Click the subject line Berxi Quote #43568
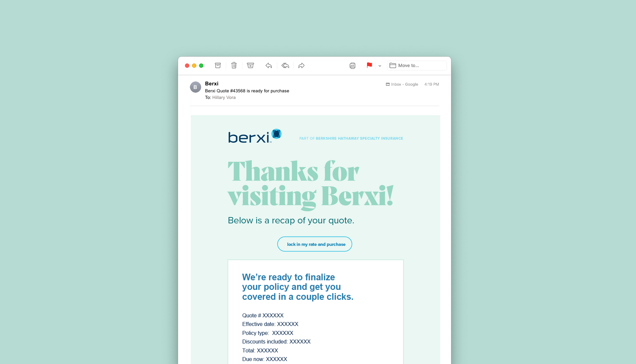Image resolution: width=636 pixels, height=364 pixels. (x=247, y=91)
